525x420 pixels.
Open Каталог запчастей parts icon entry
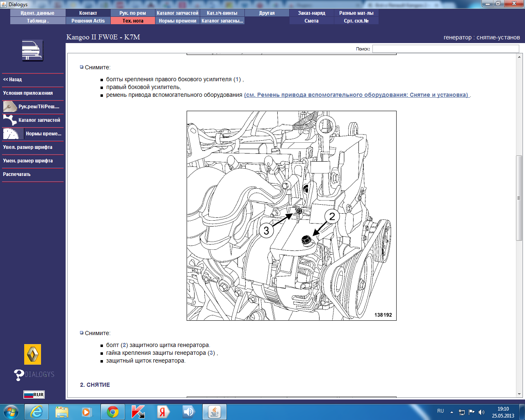(x=33, y=120)
